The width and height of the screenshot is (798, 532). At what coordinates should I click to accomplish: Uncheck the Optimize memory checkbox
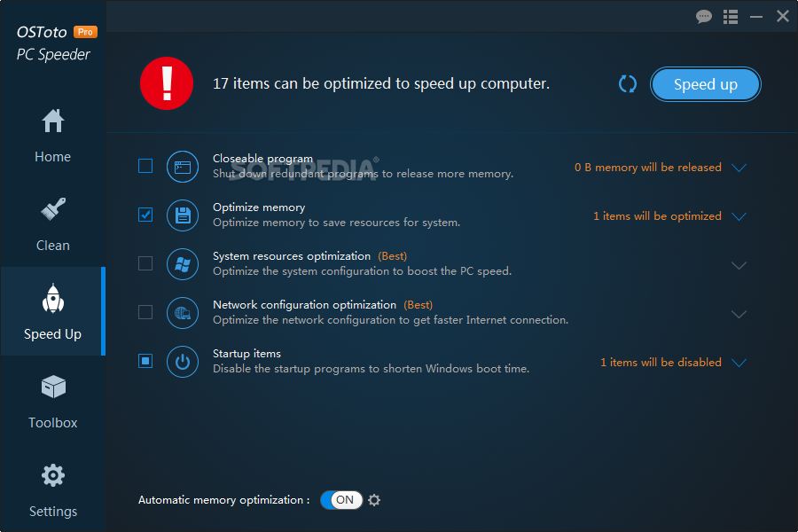pos(145,215)
